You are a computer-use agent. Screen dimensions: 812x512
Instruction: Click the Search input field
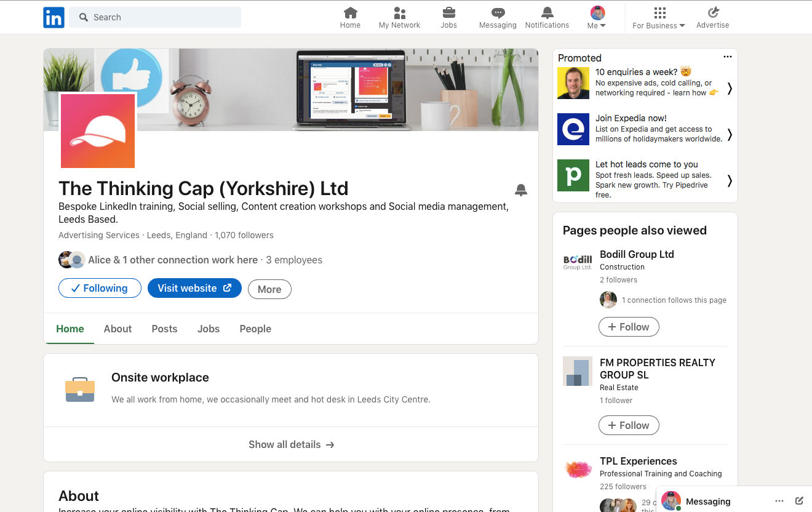coord(155,17)
